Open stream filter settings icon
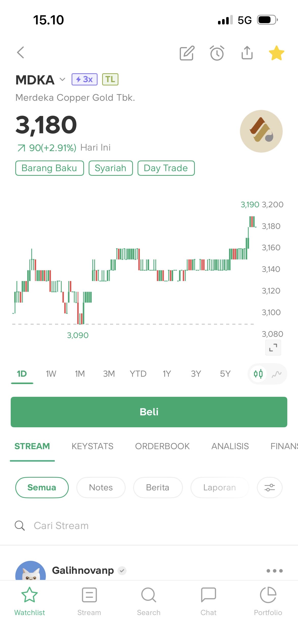This screenshot has width=298, height=644. click(x=269, y=488)
